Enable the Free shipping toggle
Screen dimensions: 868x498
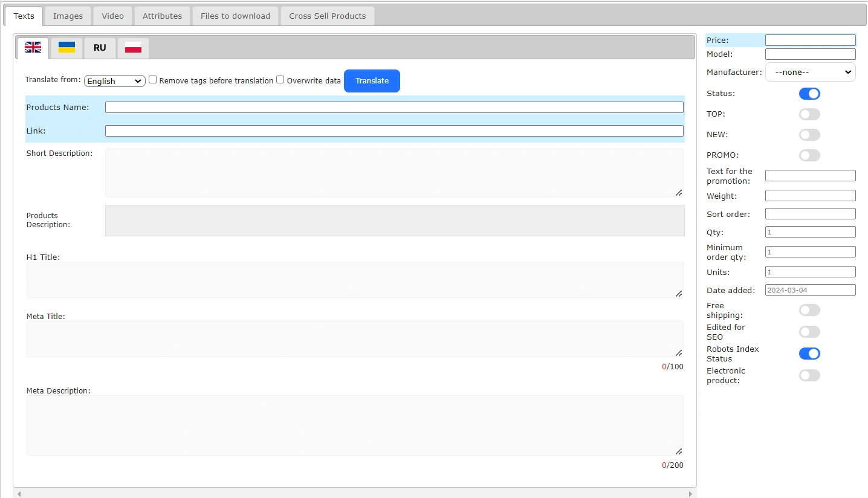[809, 310]
